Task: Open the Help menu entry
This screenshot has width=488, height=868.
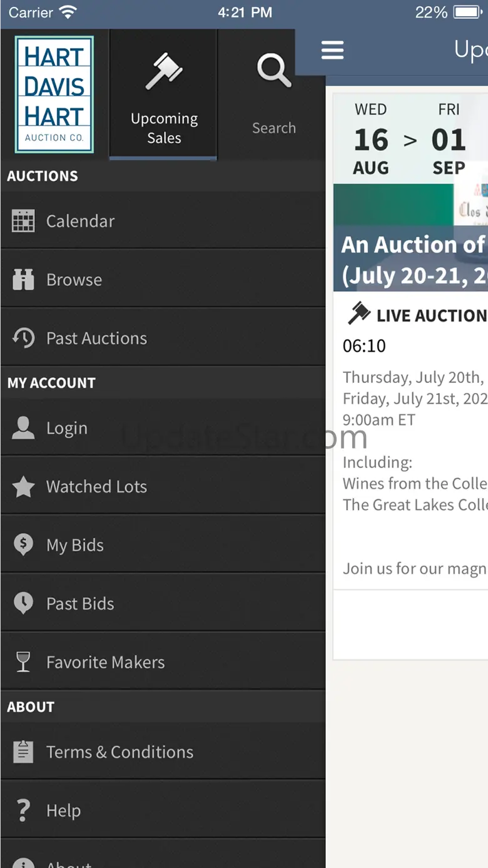Action: click(x=63, y=810)
